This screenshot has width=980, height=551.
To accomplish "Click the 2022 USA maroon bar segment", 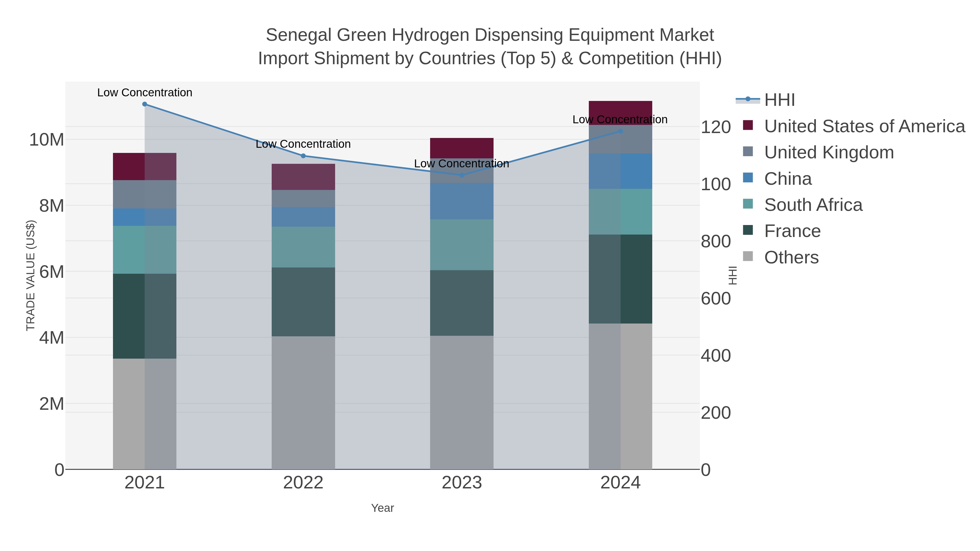I will pyautogui.click(x=303, y=177).
